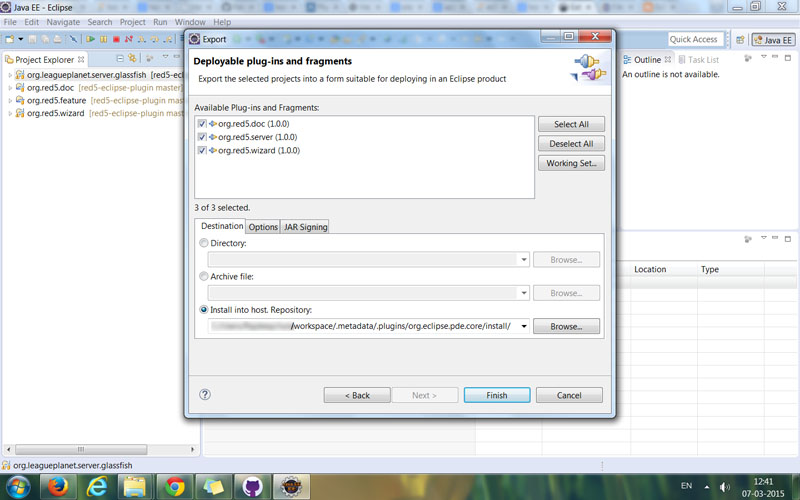Viewport: 800px width, 500px height.
Task: Uncheck org.red5.wizard (1.0.0) plug-in
Action: click(202, 151)
